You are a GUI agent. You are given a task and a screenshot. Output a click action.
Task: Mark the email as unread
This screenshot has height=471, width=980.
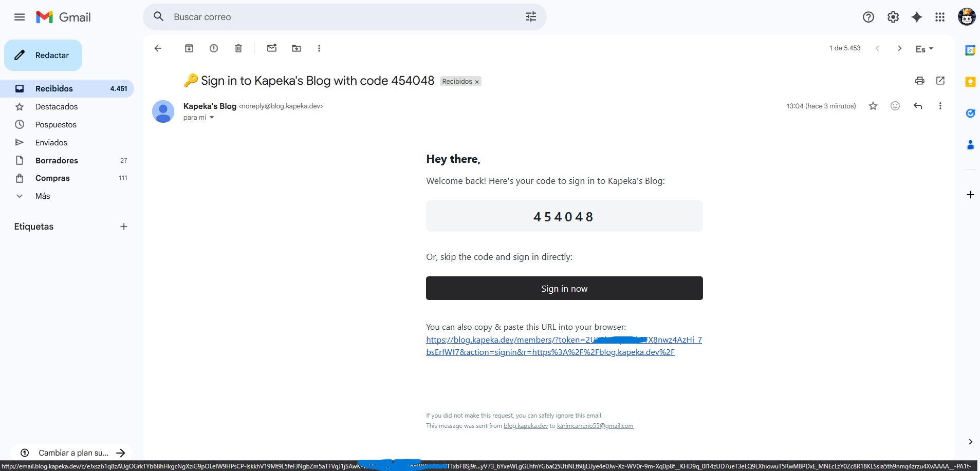click(272, 48)
